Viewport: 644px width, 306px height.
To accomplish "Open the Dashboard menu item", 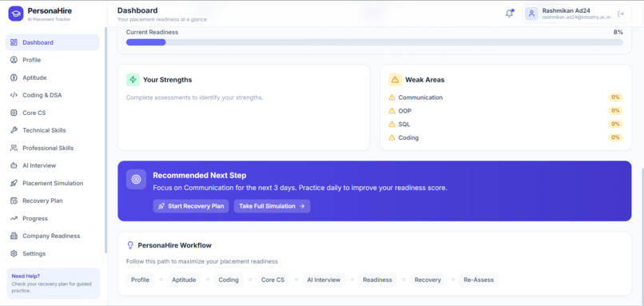I will 52,42.
